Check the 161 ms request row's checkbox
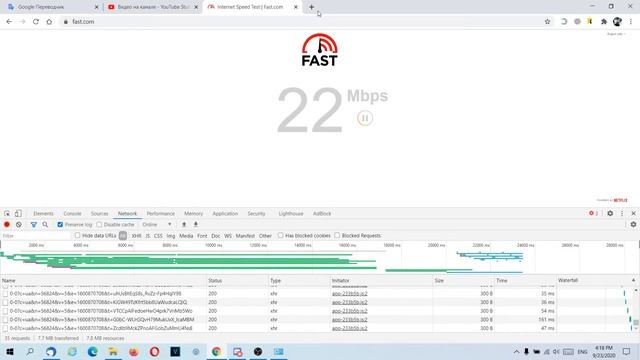The width and height of the screenshot is (640, 360). [x=5, y=320]
